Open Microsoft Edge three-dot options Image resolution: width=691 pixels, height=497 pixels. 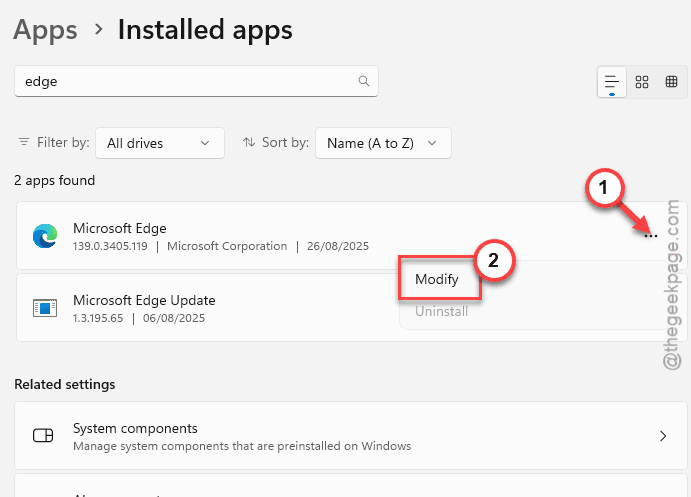click(650, 236)
